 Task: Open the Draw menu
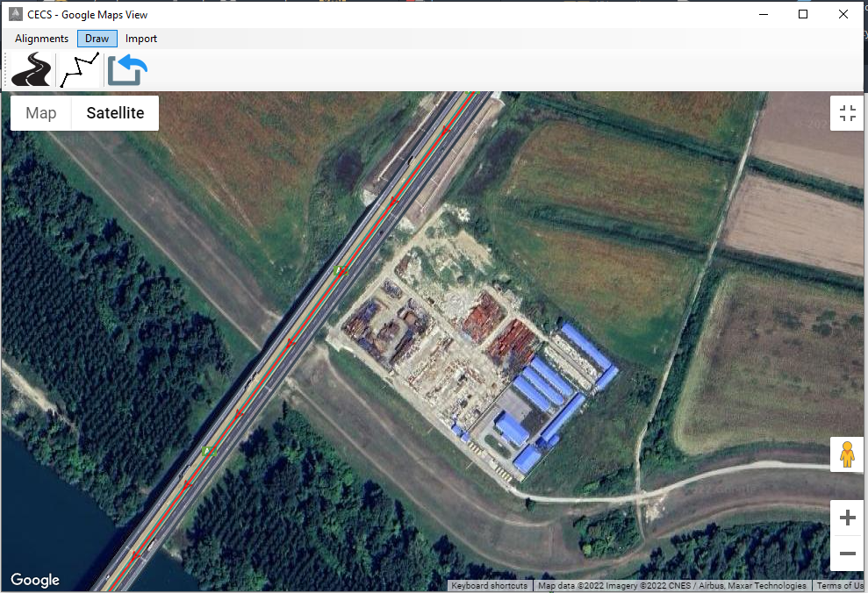click(x=97, y=39)
